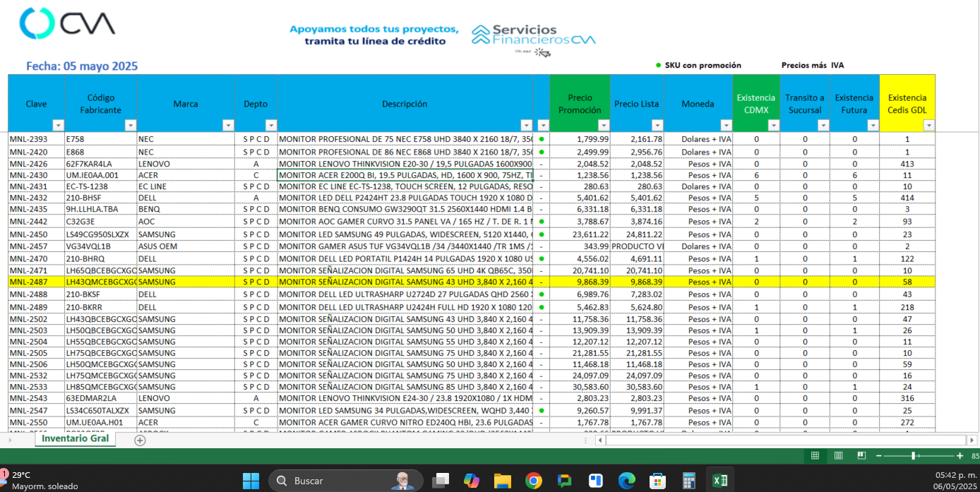
Task: Open the Precio Promoción filter dropdown
Action: pos(603,125)
